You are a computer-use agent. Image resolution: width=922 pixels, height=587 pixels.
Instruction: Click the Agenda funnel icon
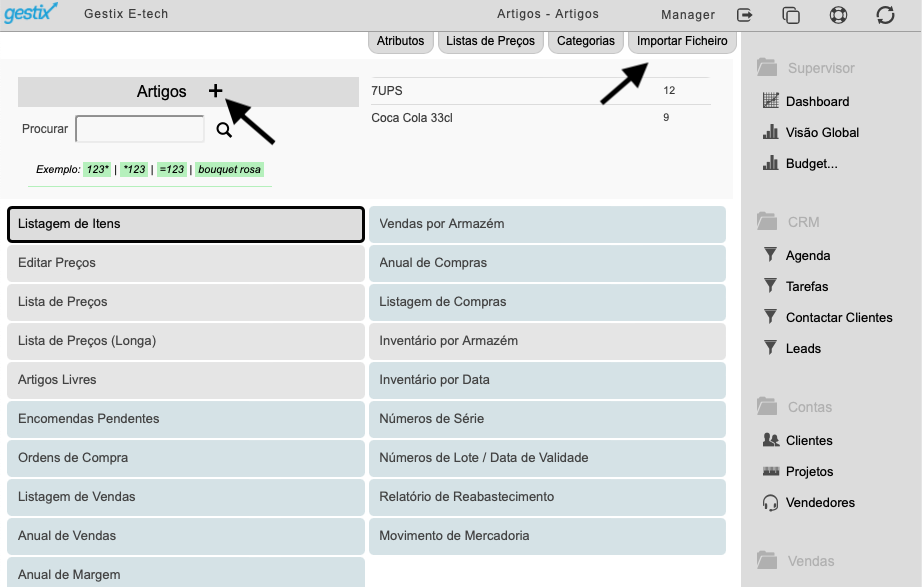tap(770, 255)
